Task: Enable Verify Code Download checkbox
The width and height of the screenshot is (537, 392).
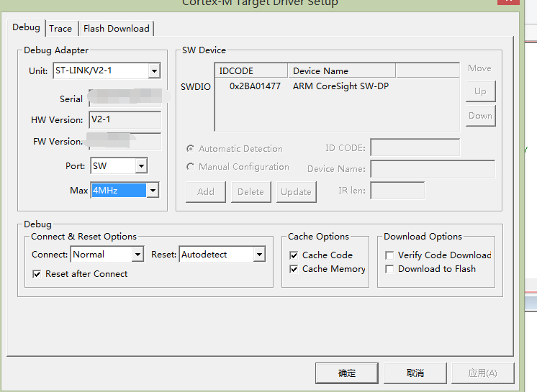Action: 389,255
